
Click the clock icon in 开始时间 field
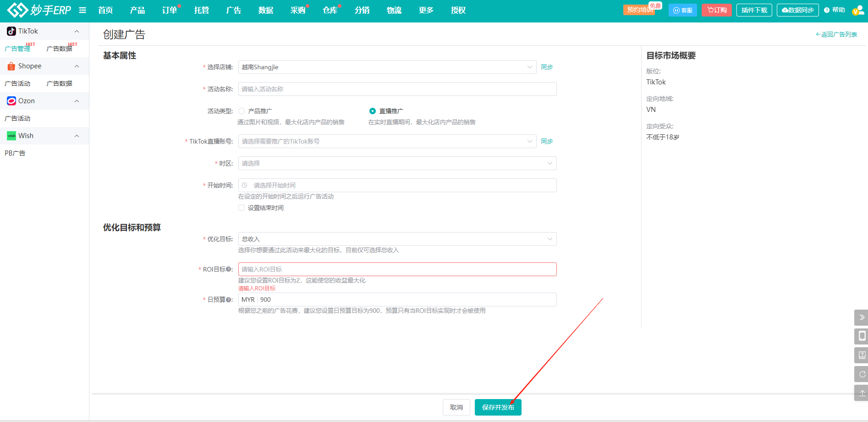245,185
